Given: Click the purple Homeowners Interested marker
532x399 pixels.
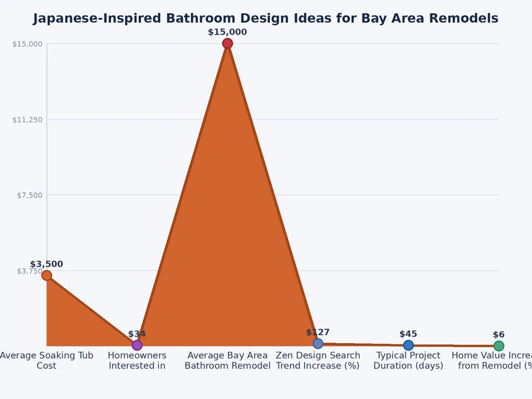Looking at the screenshot, I should (137, 345).
